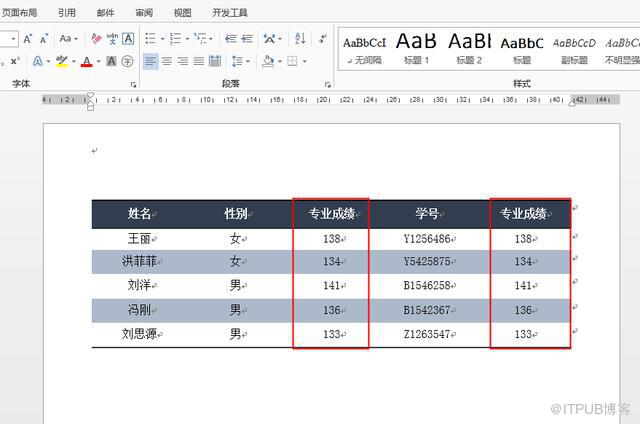Apply the 标题 2 style

tap(469, 49)
